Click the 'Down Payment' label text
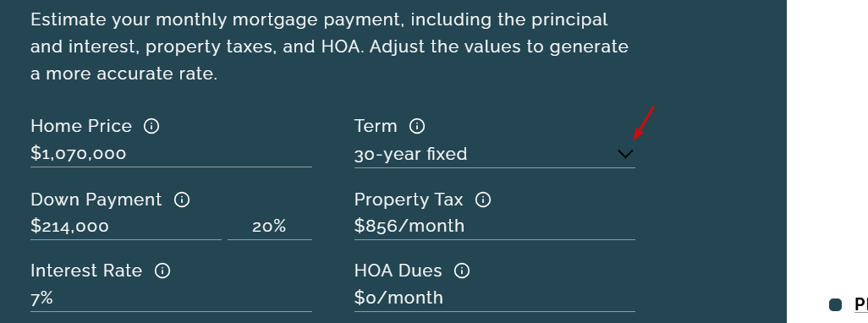This screenshot has width=868, height=323. pos(96,199)
